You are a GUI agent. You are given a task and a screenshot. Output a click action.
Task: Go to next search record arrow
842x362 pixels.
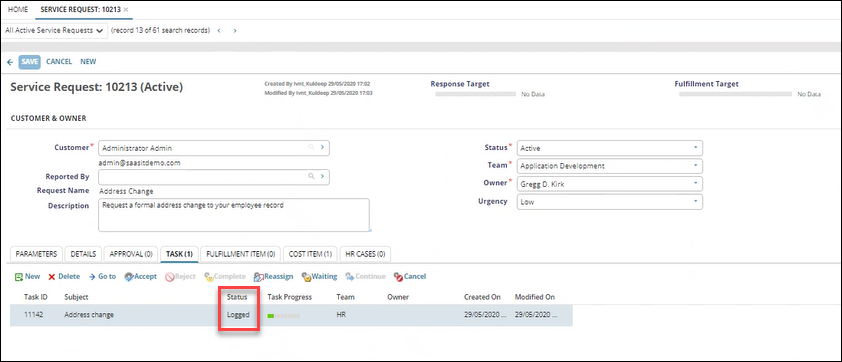tap(235, 31)
